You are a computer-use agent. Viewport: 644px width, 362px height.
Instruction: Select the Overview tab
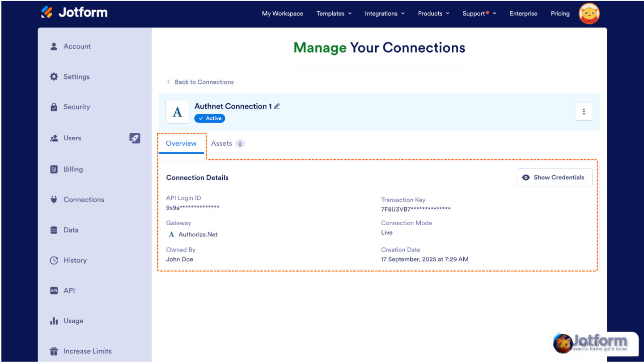(x=181, y=143)
